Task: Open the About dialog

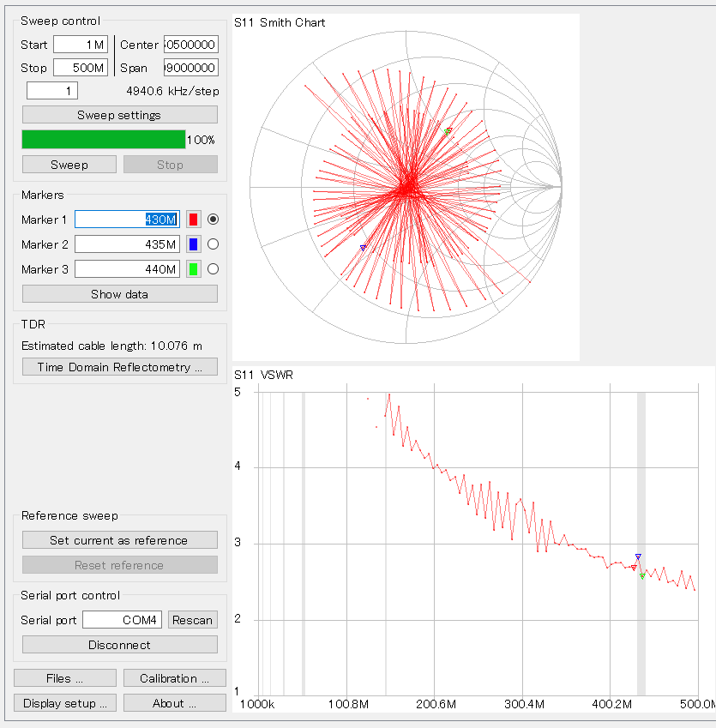Action: [x=175, y=703]
